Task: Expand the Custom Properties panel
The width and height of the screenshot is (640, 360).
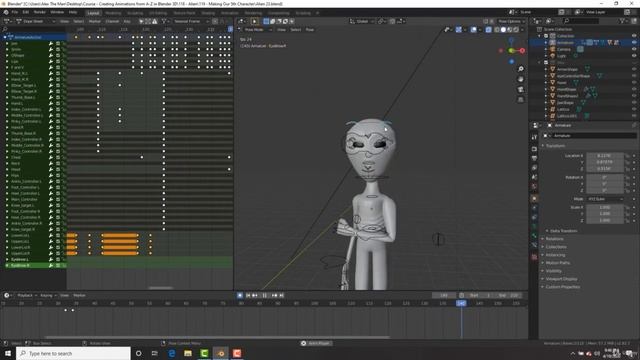Action: click(x=562, y=287)
